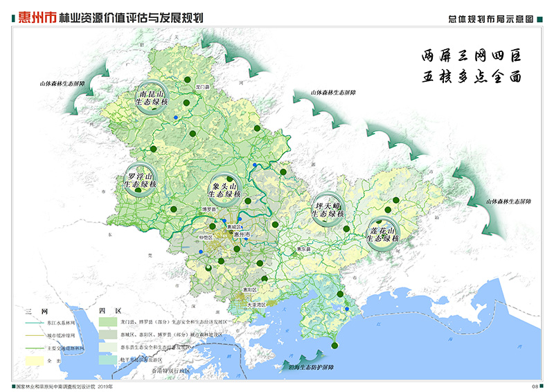
Task: Click the 龙门县 county label
Action: tap(203, 88)
